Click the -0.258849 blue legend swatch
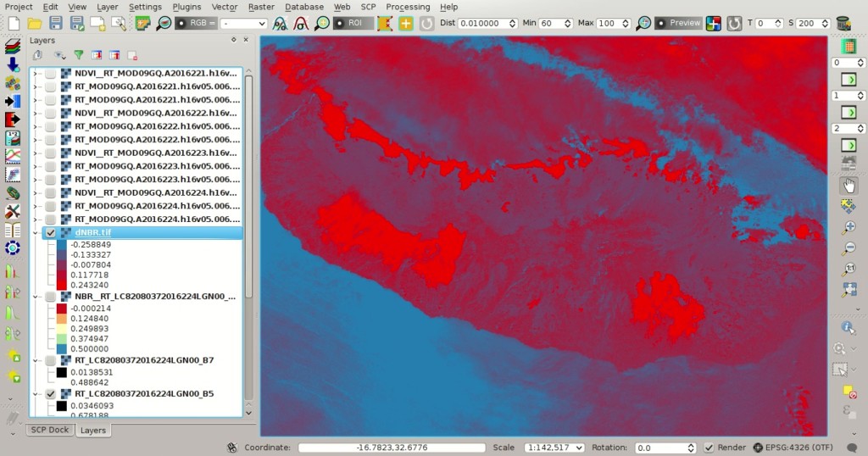868x456 pixels. [61, 245]
